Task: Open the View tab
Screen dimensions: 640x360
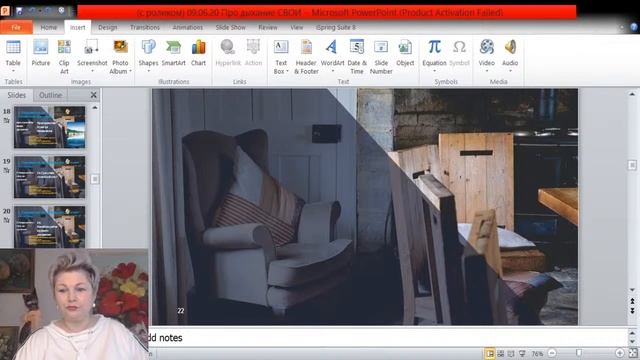Action: [297, 27]
